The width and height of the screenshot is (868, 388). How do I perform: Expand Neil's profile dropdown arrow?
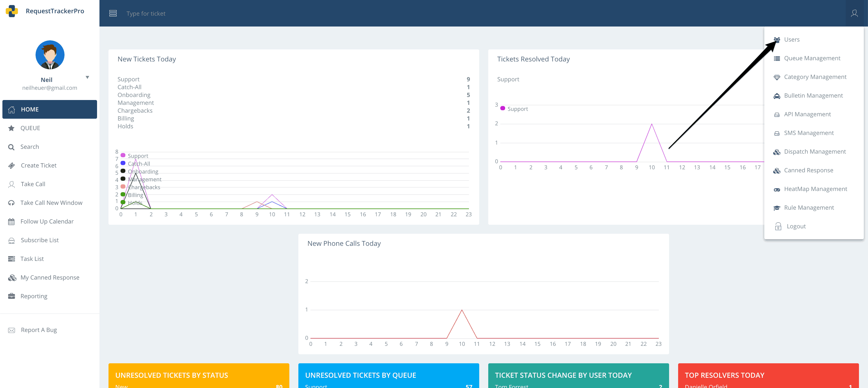coord(87,77)
